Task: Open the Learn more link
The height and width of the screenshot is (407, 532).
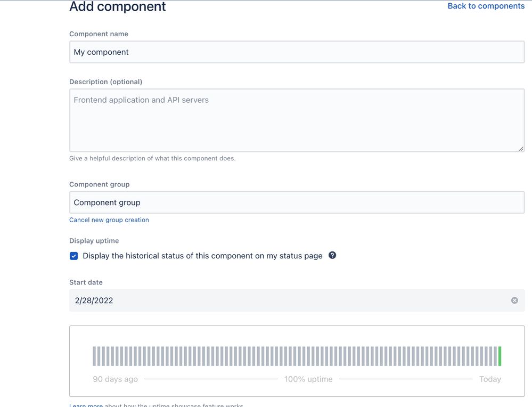Action: 86,405
